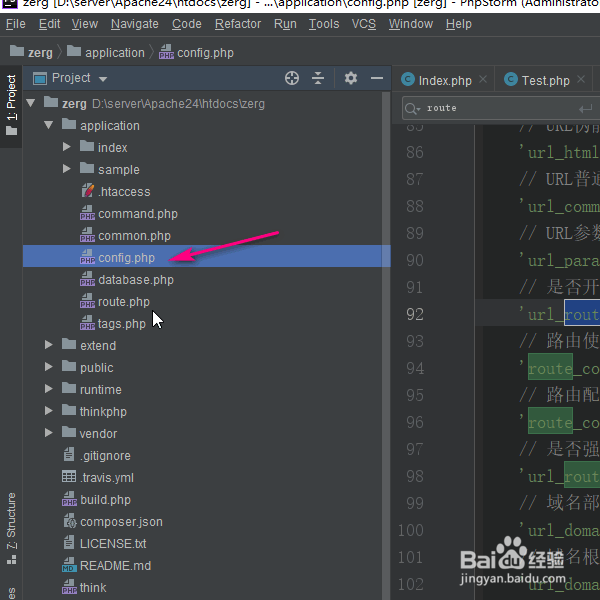Select README.md in the tree
This screenshot has width=600, height=600.
coord(107,566)
